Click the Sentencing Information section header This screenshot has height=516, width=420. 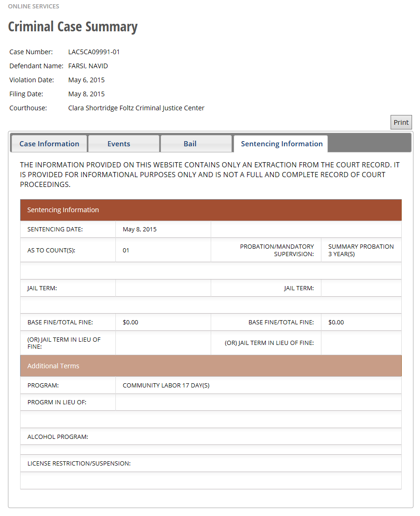point(211,210)
